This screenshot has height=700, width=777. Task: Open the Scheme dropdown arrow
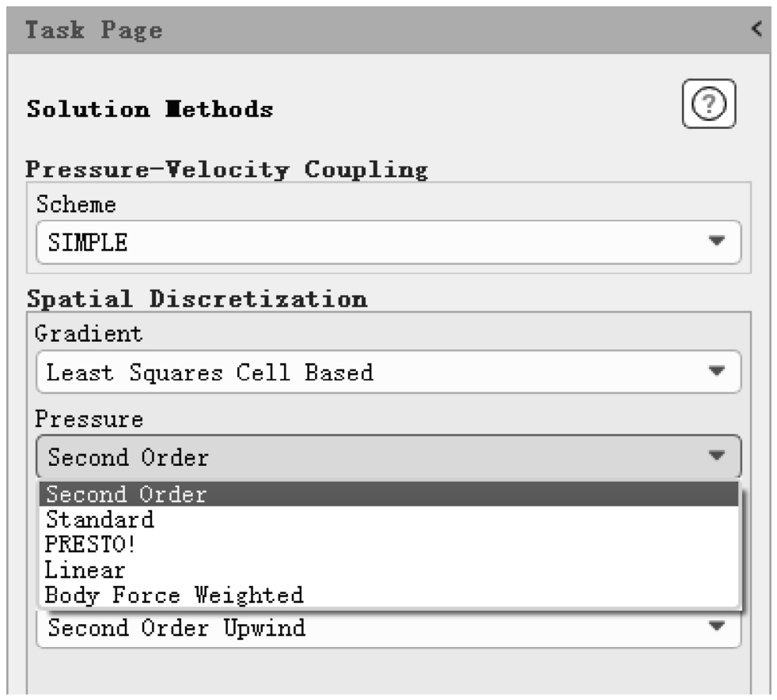pyautogui.click(x=716, y=241)
